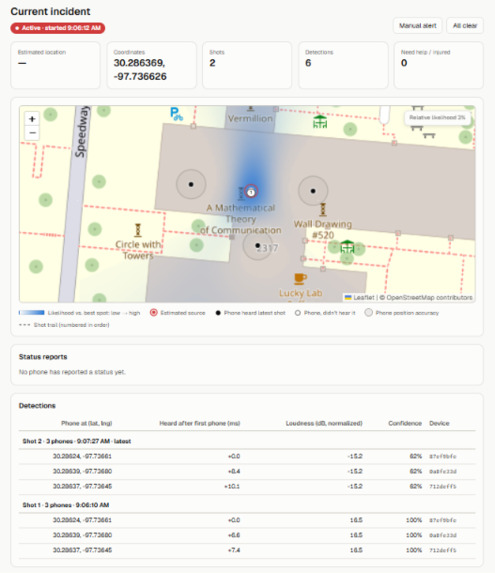Viewport: 495px width, 573px height.
Task: Click the Shot trail legend dashes
Action: pos(24,325)
